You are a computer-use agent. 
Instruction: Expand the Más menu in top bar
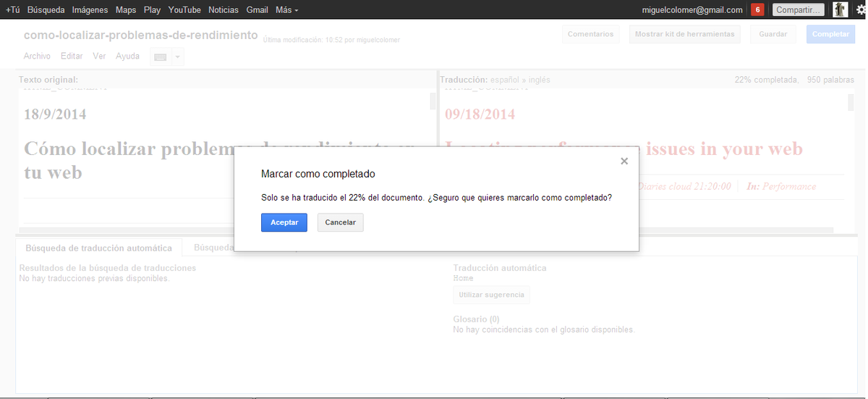(286, 10)
